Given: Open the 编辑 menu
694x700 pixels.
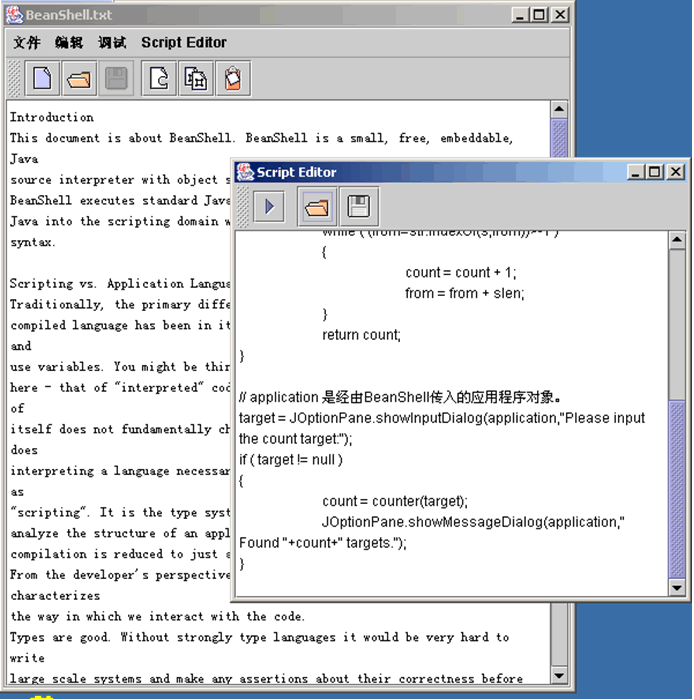Looking at the screenshot, I should tap(69, 42).
